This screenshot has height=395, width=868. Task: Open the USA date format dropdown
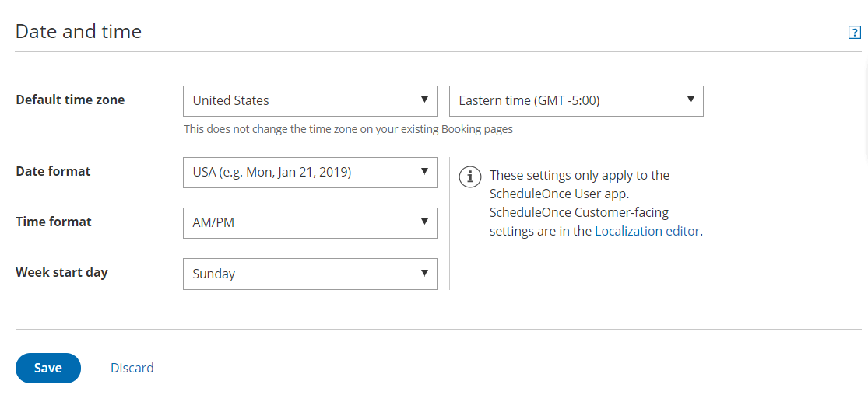309,172
